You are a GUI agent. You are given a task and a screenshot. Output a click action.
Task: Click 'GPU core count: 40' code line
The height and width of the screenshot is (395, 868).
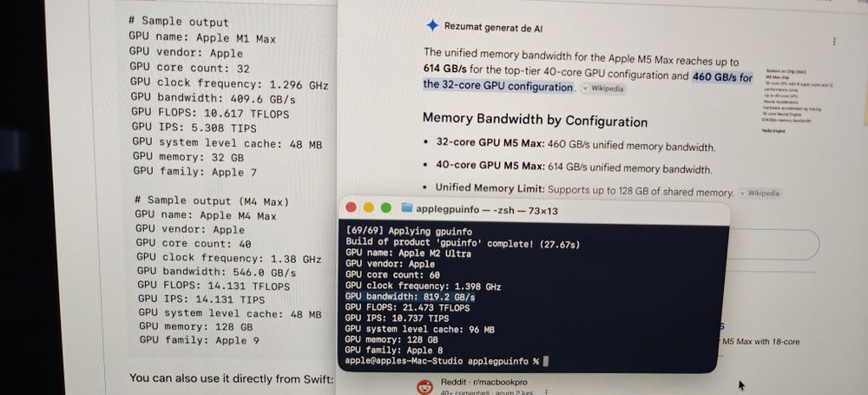(194, 243)
